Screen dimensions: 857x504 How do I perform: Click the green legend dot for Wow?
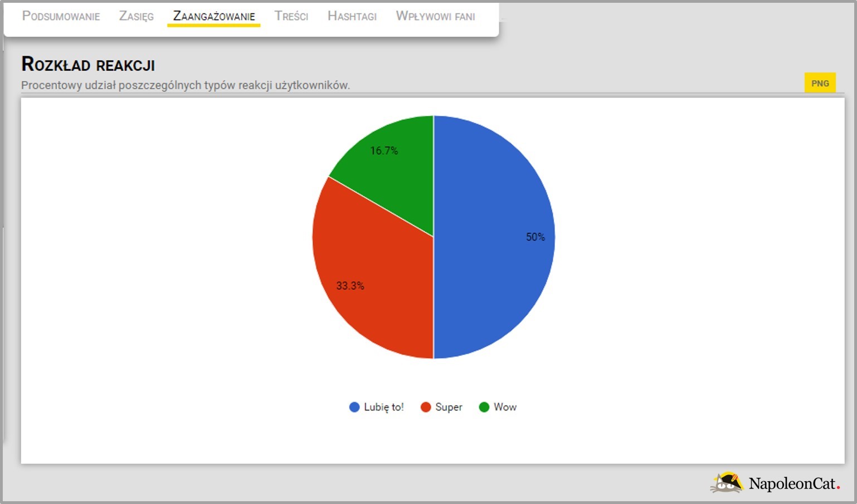(484, 407)
